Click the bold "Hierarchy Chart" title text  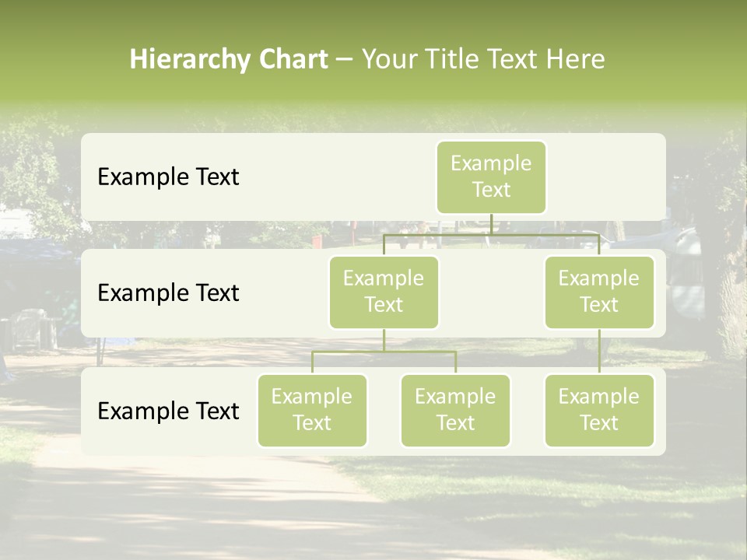[x=228, y=59]
